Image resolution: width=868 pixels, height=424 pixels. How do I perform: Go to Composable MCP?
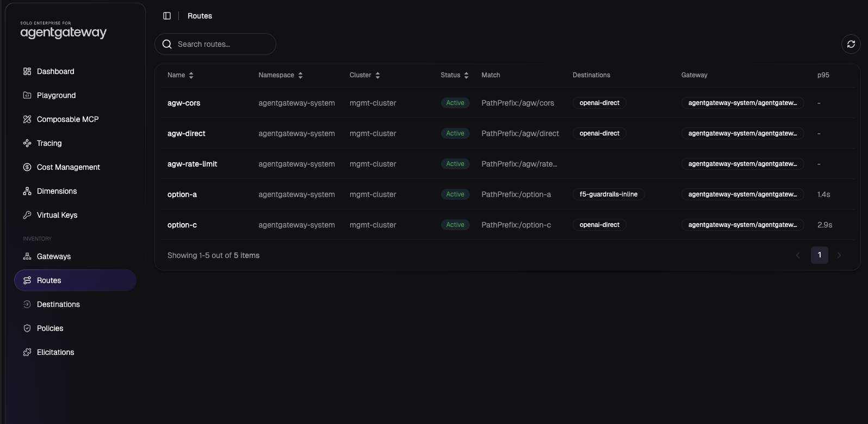75,119
